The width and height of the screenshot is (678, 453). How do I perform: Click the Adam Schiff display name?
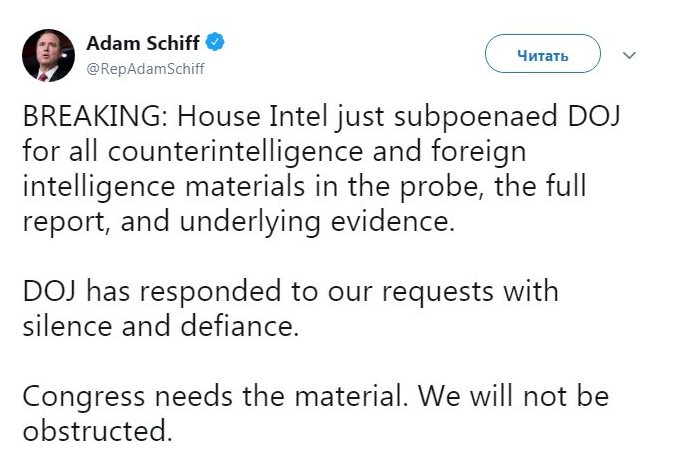tap(143, 42)
